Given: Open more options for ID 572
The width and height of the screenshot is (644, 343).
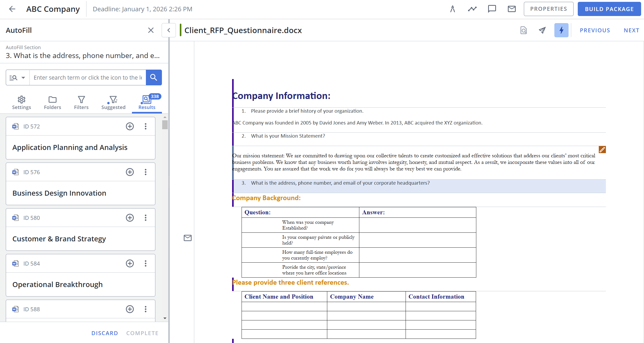Looking at the screenshot, I should point(146,126).
